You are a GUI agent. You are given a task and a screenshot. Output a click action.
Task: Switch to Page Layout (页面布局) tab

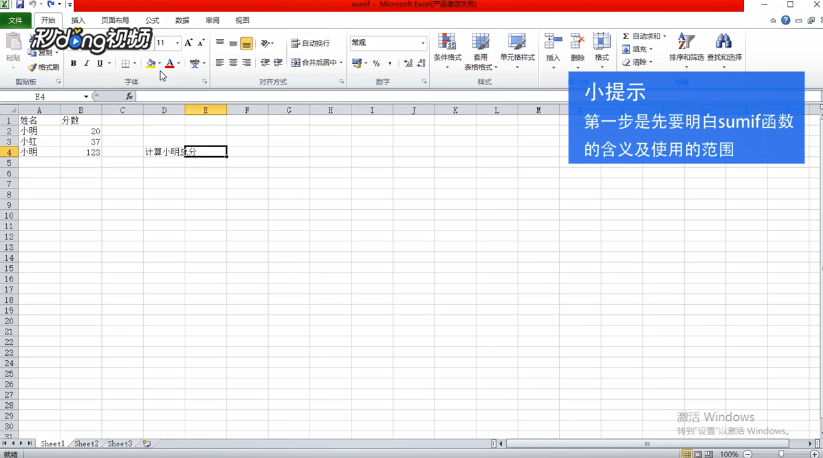click(115, 20)
